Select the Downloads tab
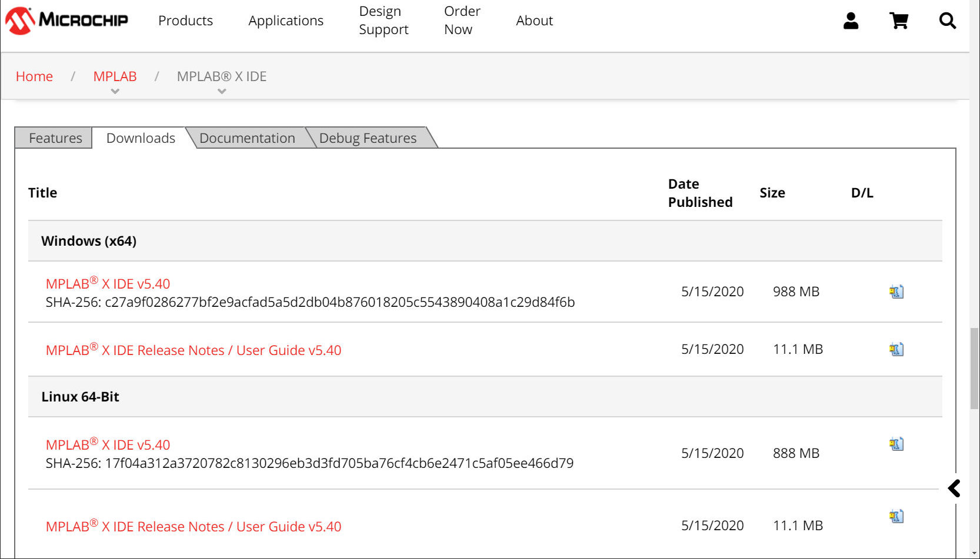 [x=141, y=138]
